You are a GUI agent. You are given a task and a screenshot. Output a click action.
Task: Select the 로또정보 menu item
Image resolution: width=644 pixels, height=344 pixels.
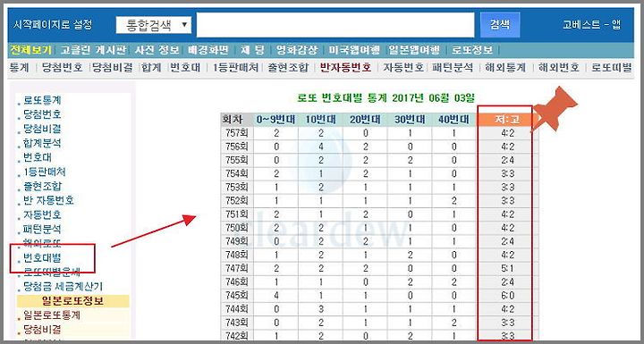coord(472,50)
